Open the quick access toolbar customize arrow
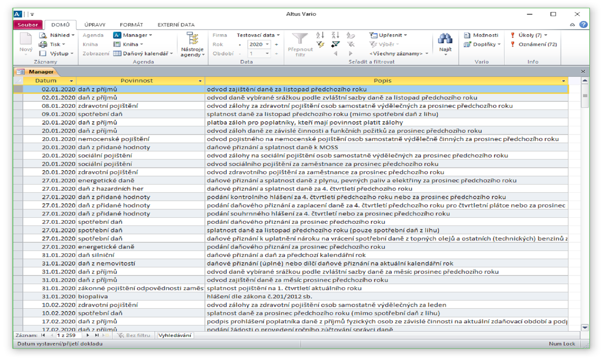The width and height of the screenshot is (603, 364). 32,14
